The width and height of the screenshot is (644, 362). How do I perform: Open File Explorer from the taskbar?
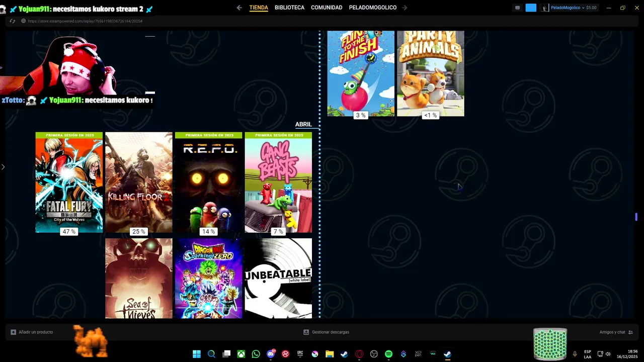click(330, 354)
